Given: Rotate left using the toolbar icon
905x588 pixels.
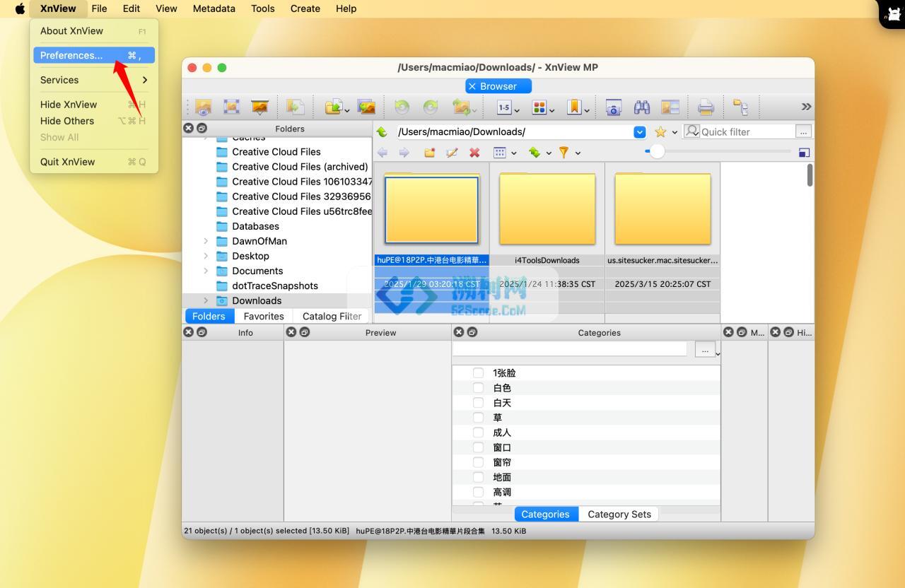Looking at the screenshot, I should [x=402, y=107].
